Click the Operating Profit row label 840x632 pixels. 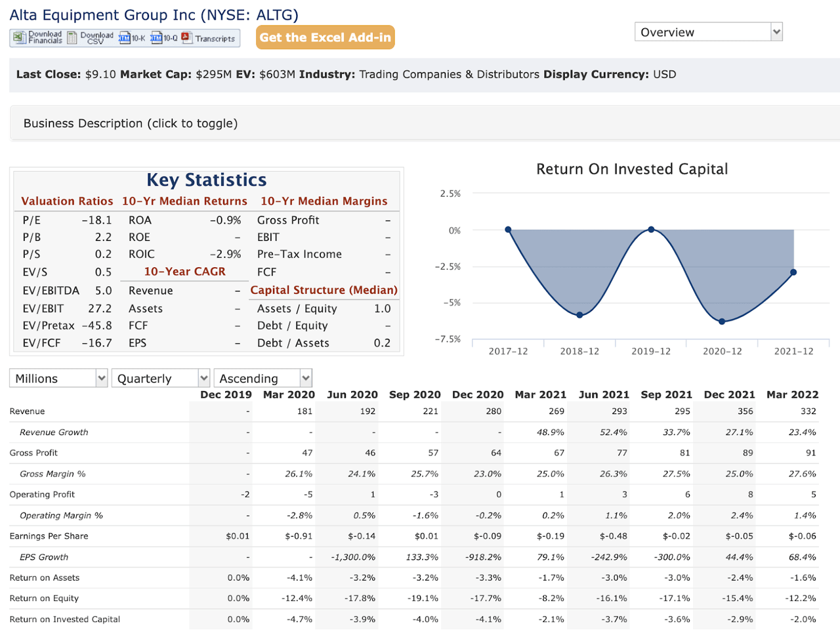coord(42,494)
